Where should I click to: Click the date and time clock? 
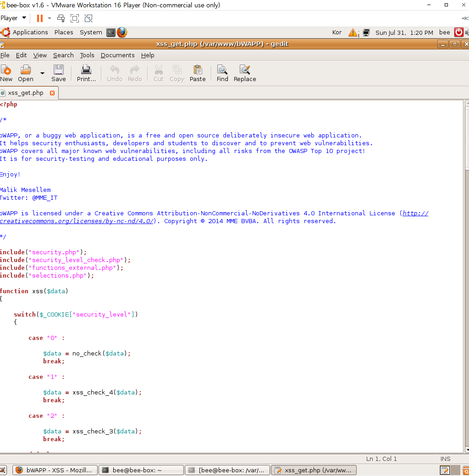coord(404,33)
